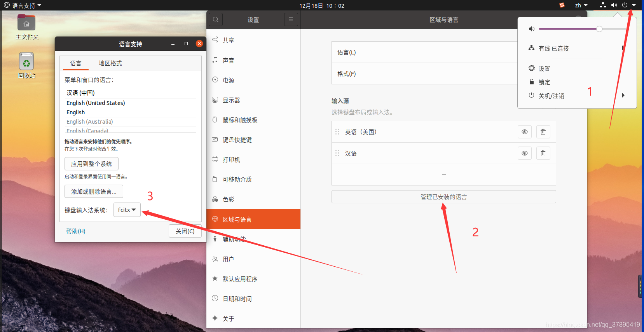The height and width of the screenshot is (332, 644).
Task: Select the 英语（美国） input source row
Action: tap(444, 132)
